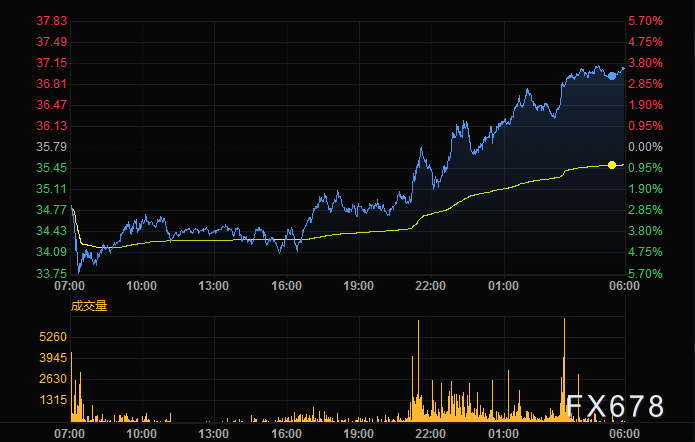This screenshot has height=442, width=695.
Task: Select the 34.09 price axis label
Action: point(51,252)
